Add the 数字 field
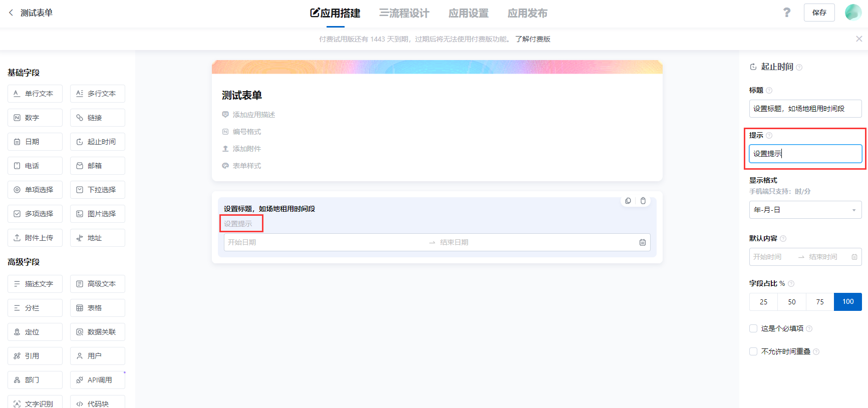The image size is (868, 408). pos(35,118)
